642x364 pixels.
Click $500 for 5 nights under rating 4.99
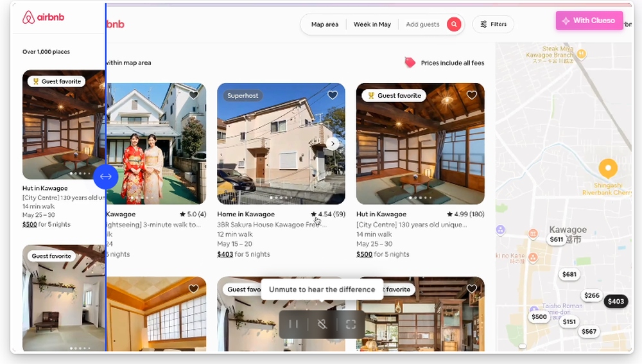[383, 254]
